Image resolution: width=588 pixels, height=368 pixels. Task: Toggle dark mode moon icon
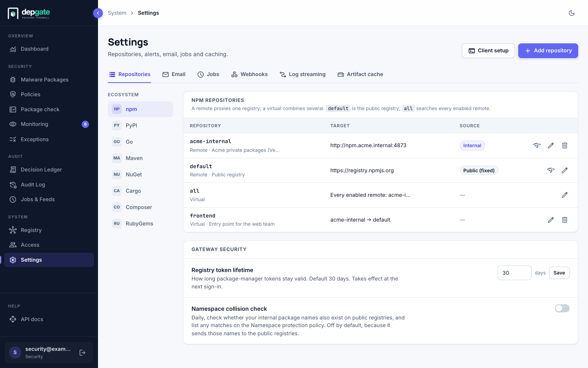click(572, 13)
